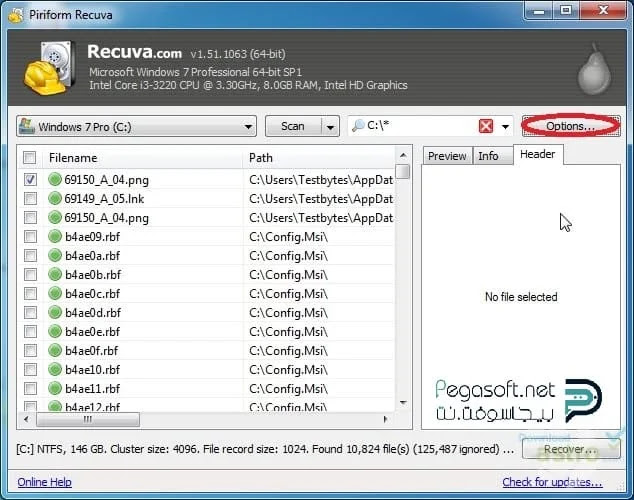
Task: Click the file list vertical scrollbar thumb
Action: click(x=402, y=171)
